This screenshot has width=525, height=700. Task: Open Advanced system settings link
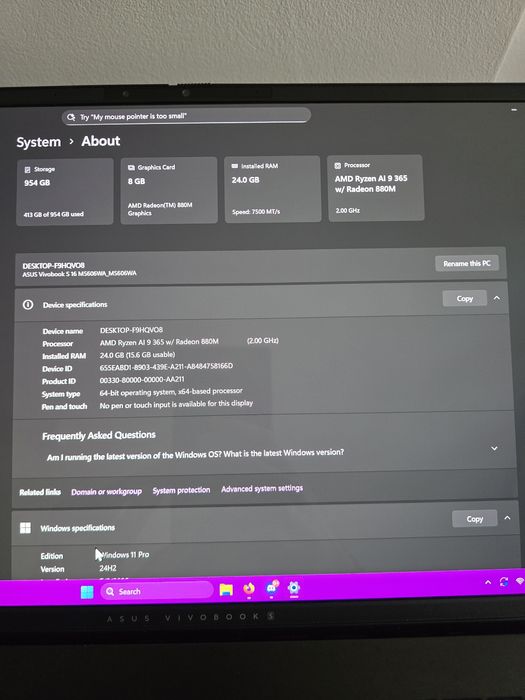pos(262,488)
